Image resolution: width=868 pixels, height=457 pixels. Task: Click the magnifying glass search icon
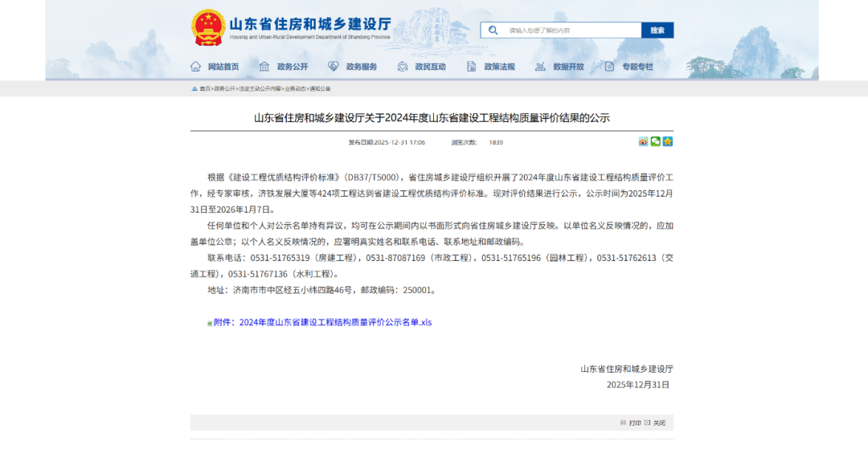point(493,31)
